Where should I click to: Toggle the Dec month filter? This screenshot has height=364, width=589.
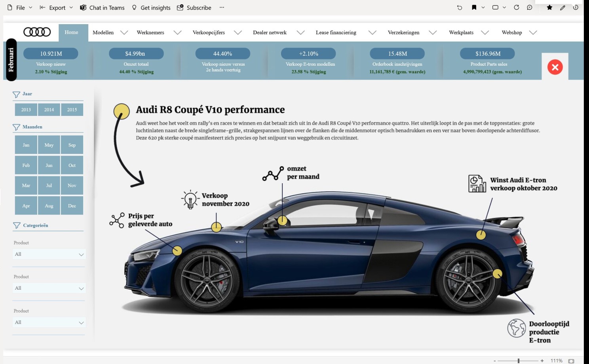72,206
